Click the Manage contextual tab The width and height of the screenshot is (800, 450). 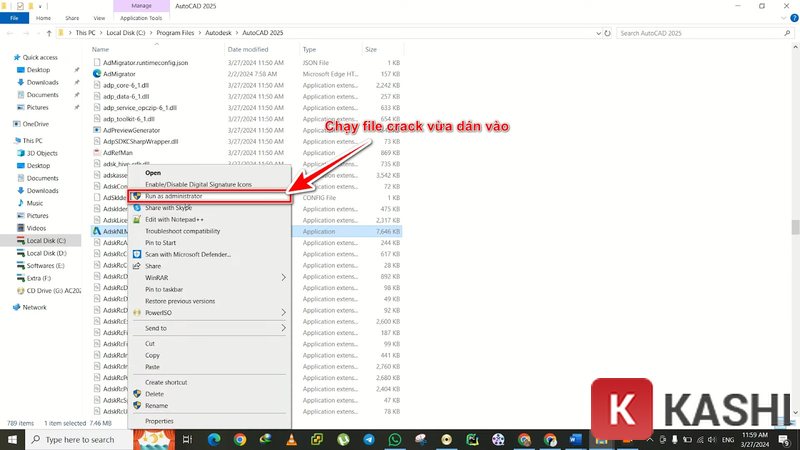[x=141, y=6]
